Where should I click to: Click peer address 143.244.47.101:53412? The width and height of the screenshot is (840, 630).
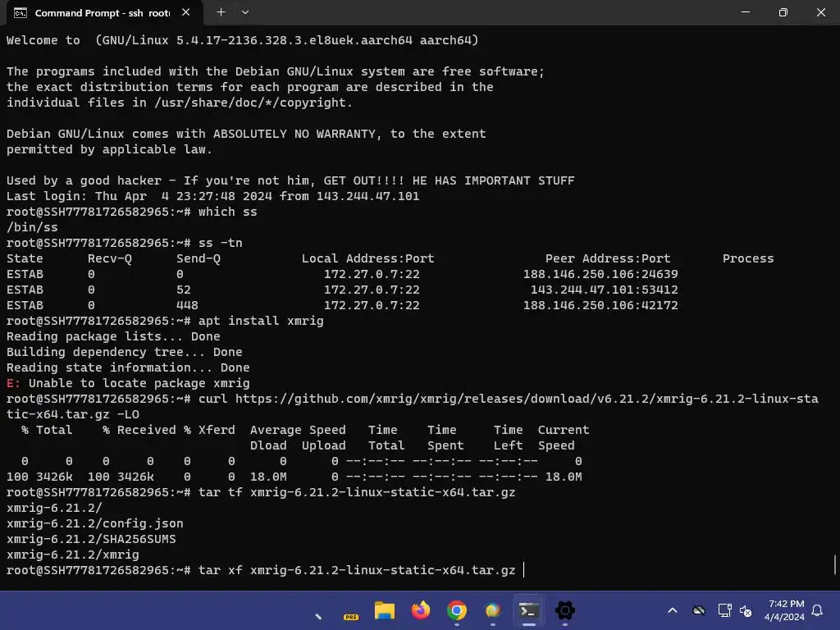coord(605,290)
